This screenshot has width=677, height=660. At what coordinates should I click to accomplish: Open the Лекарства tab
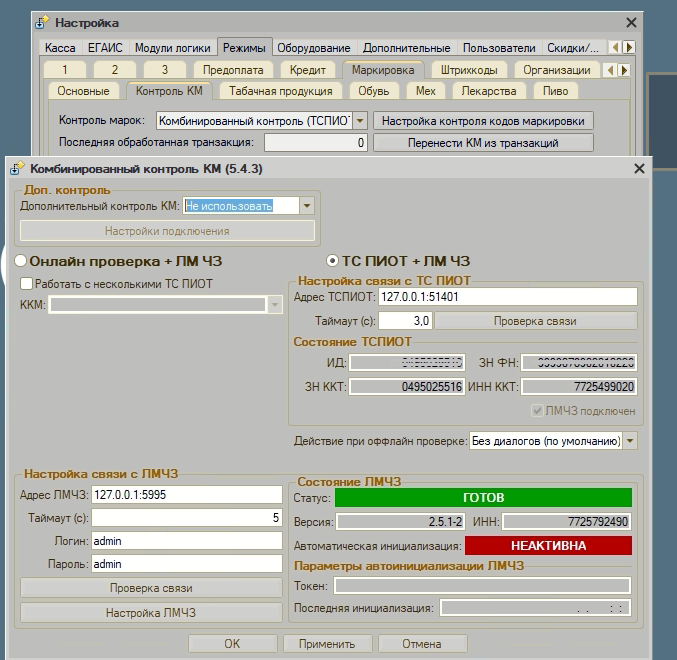[489, 91]
